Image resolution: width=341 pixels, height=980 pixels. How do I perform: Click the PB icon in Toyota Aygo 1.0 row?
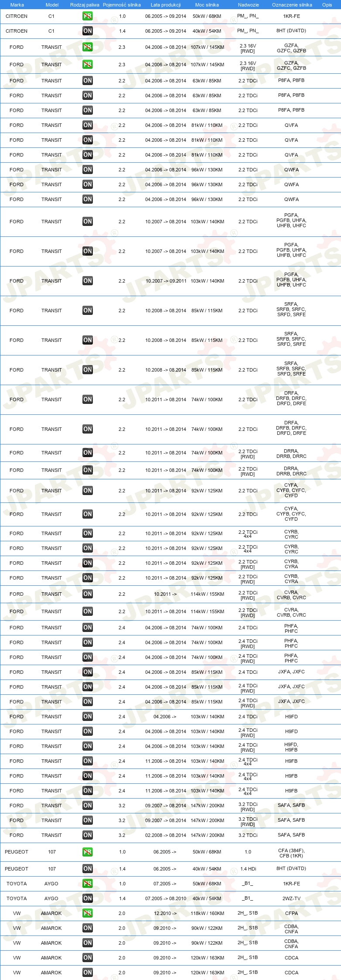pos(88,884)
